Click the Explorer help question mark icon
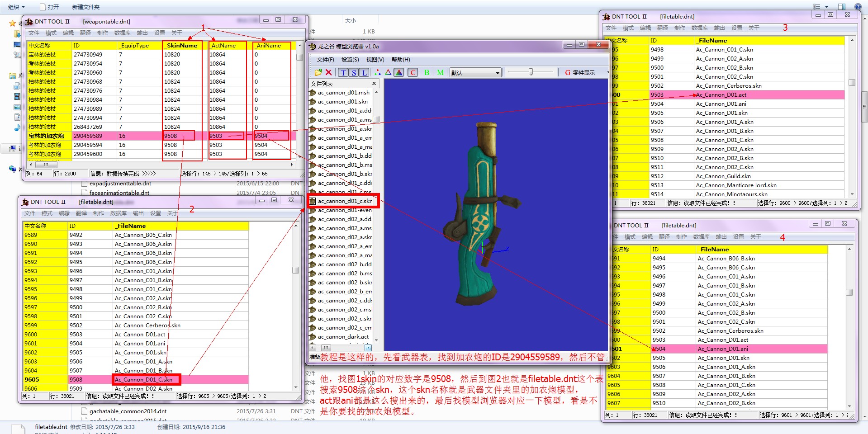The height and width of the screenshot is (434, 868). coord(858,6)
